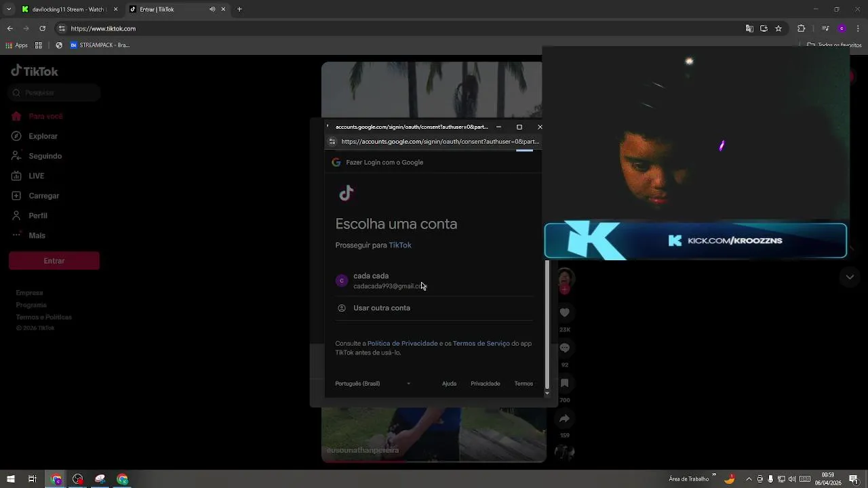The width and height of the screenshot is (868, 488).
Task: Click Privacidade link in Google popup
Action: (x=486, y=384)
